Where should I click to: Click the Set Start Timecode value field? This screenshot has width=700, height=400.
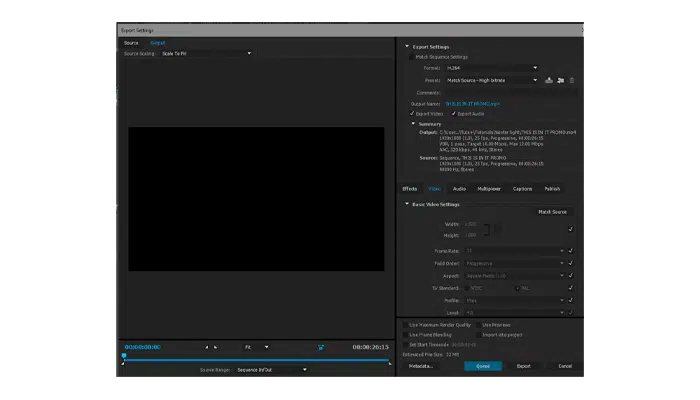click(464, 345)
